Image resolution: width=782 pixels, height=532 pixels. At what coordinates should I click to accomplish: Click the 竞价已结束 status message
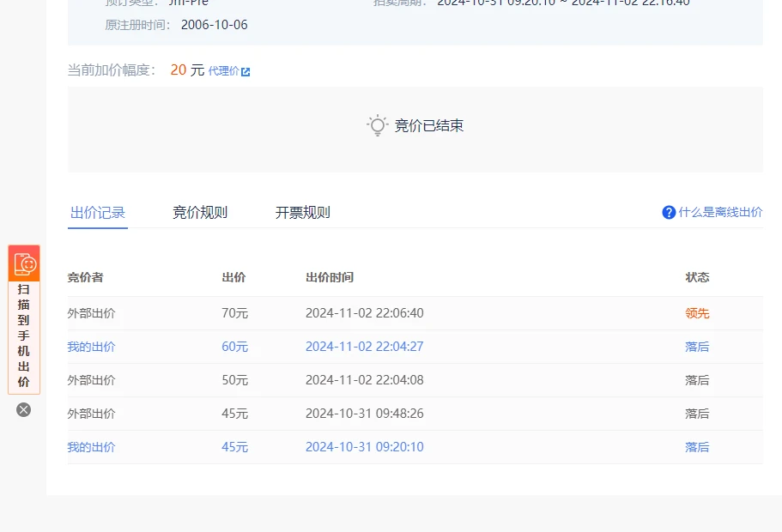429,125
